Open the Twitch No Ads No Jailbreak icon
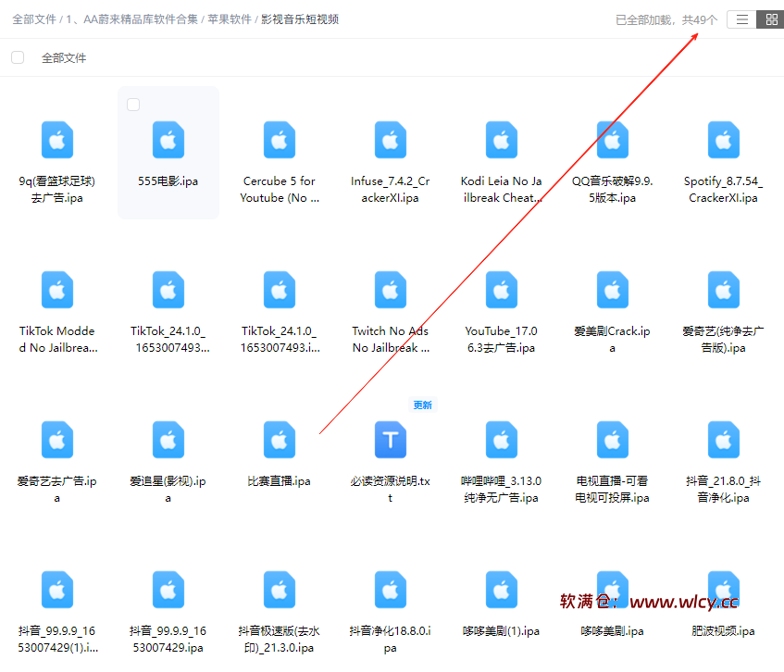The width and height of the screenshot is (784, 672). [x=391, y=290]
